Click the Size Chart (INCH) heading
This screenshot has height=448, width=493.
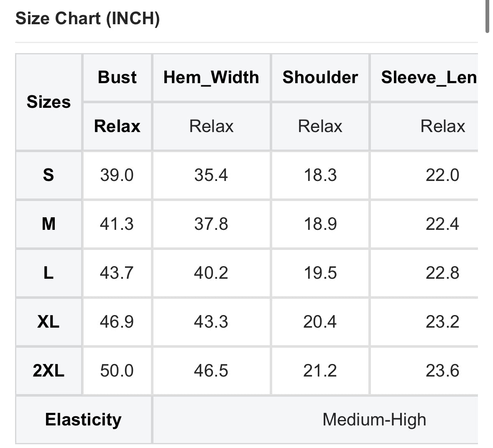pyautogui.click(x=87, y=19)
